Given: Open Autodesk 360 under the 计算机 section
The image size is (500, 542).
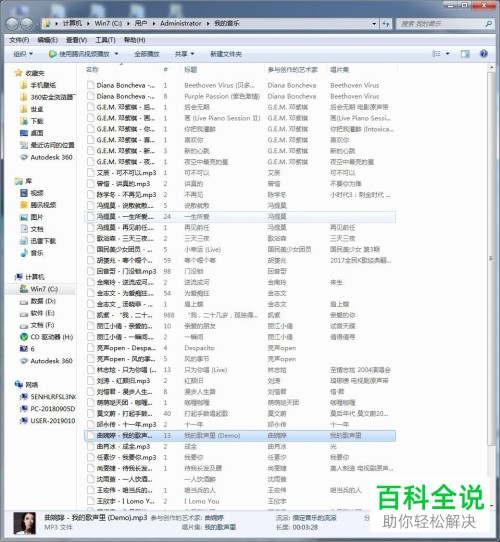Looking at the screenshot, I should tap(47, 361).
